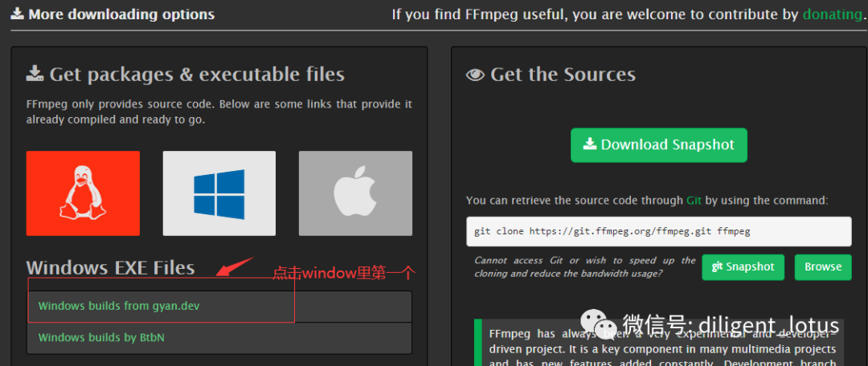868x366 pixels.
Task: Click the Browse button
Action: [x=823, y=267]
